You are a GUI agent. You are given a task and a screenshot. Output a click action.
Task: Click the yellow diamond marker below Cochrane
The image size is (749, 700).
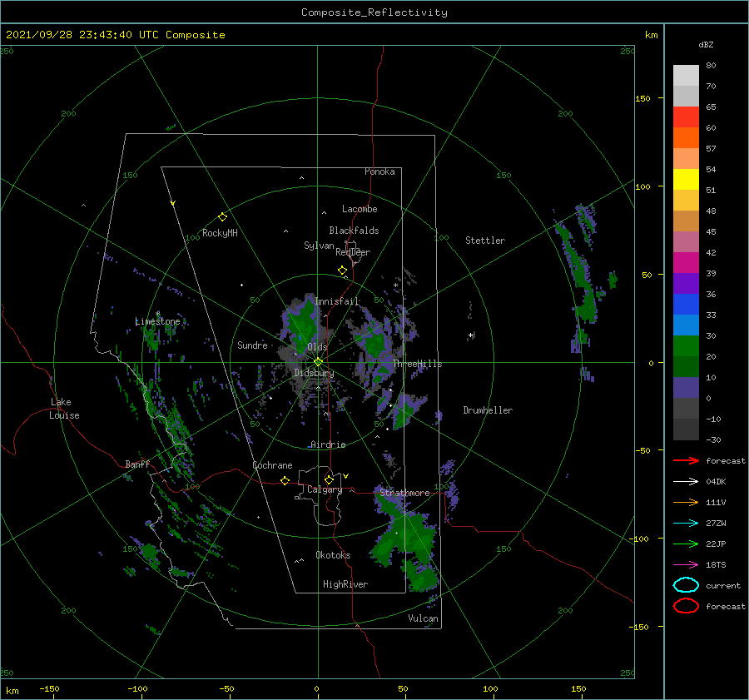(285, 480)
